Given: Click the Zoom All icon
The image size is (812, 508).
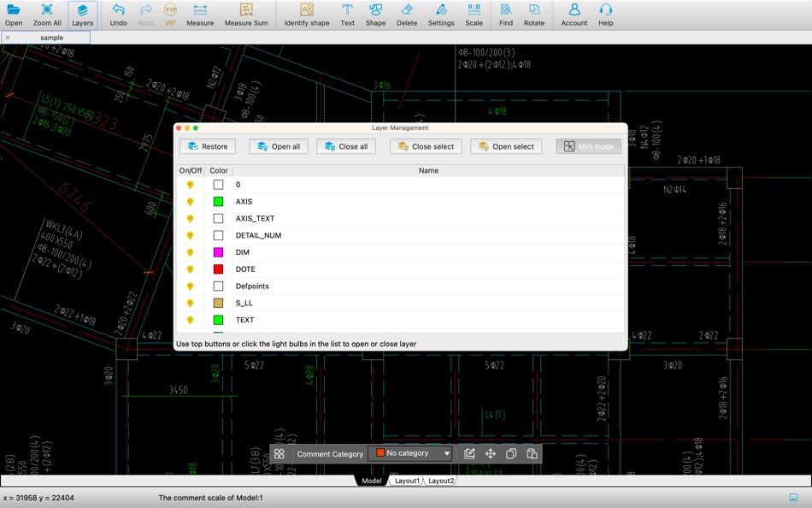Looking at the screenshot, I should [x=47, y=15].
